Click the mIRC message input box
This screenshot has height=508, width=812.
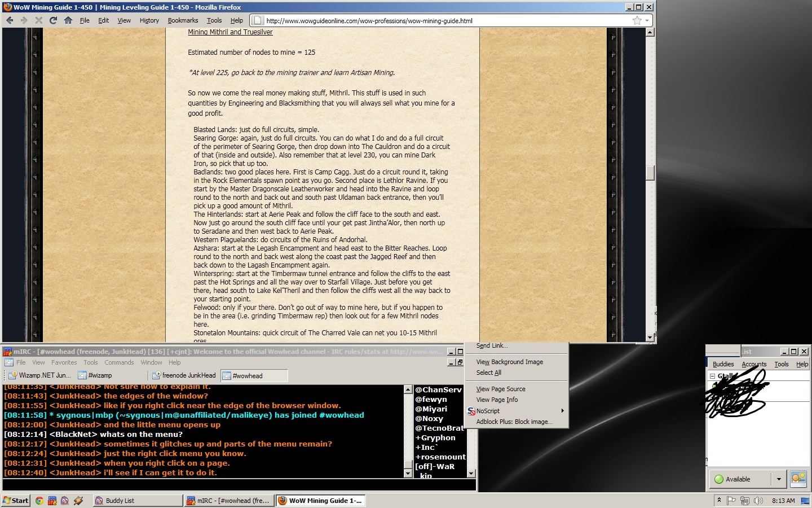coord(239,485)
